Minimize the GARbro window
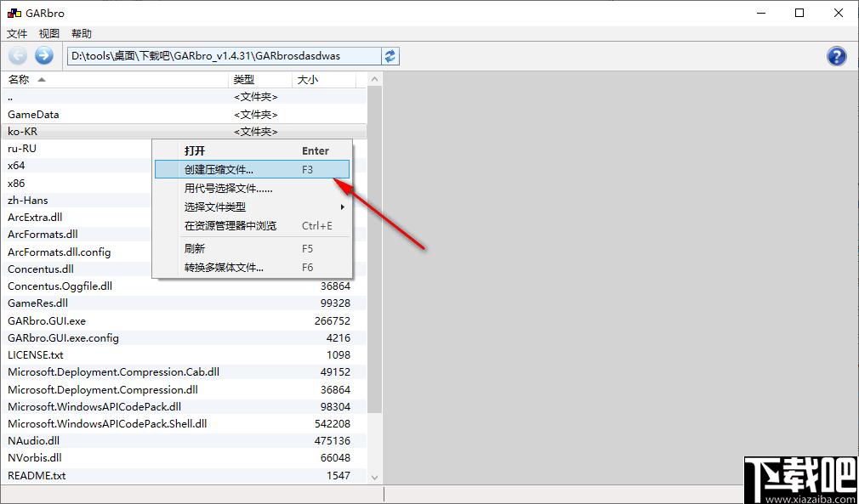This screenshot has height=504, width=859. tap(761, 13)
